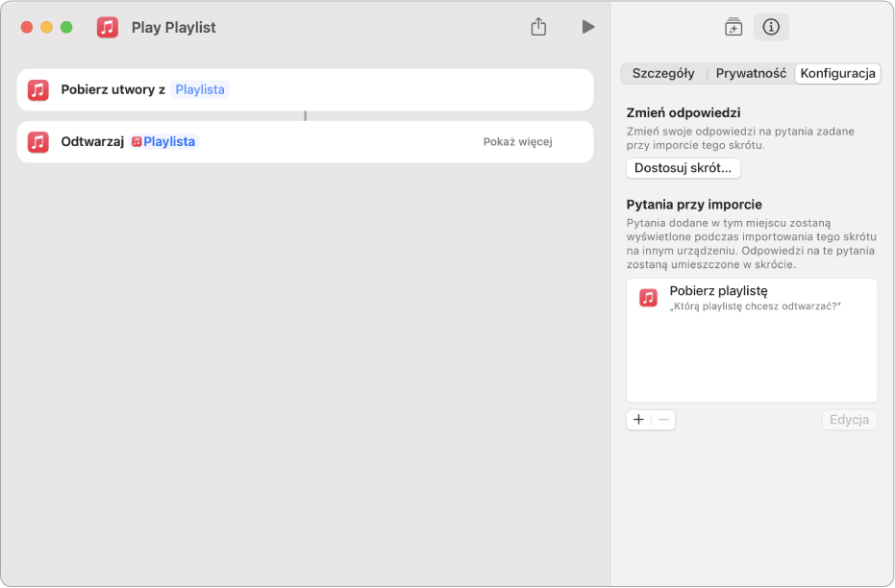Viewport: 895px width, 588px height.
Task: Click the Dostosuj skrót... button
Action: tap(684, 168)
